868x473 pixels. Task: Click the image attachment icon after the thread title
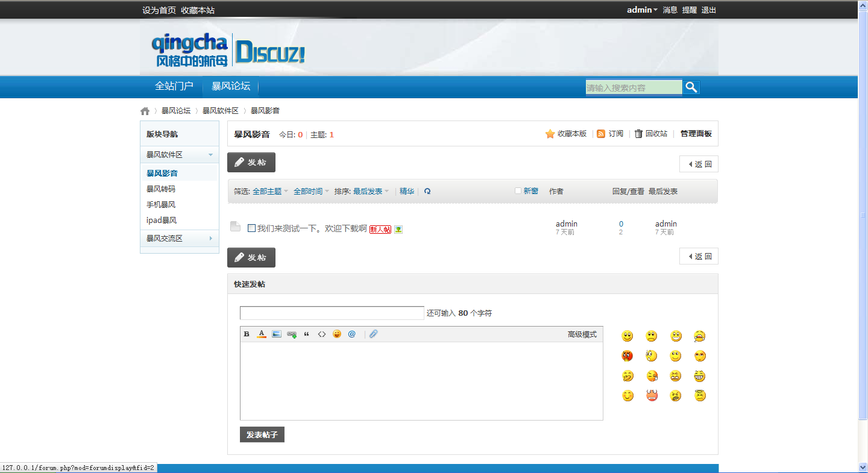(x=398, y=229)
